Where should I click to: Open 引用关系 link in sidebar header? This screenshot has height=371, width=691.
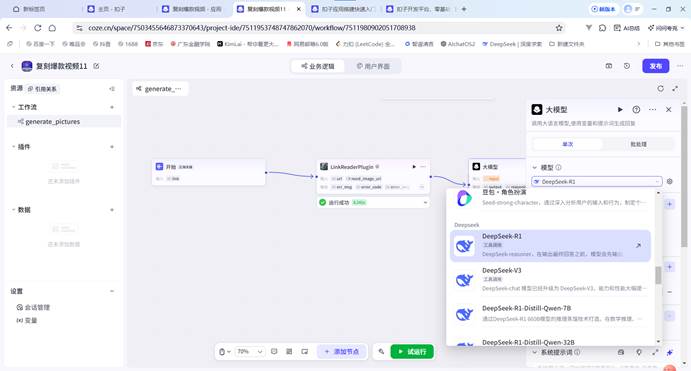42,89
